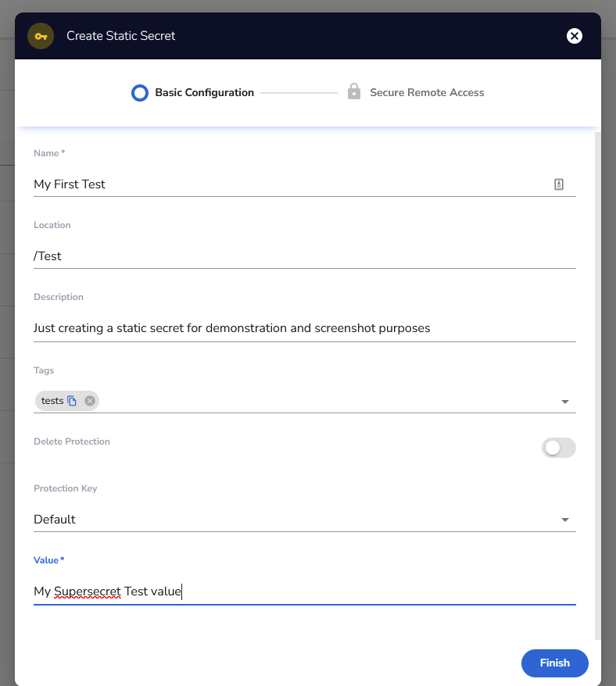Click the lock icon beside Secure Remote Access

coord(354,92)
